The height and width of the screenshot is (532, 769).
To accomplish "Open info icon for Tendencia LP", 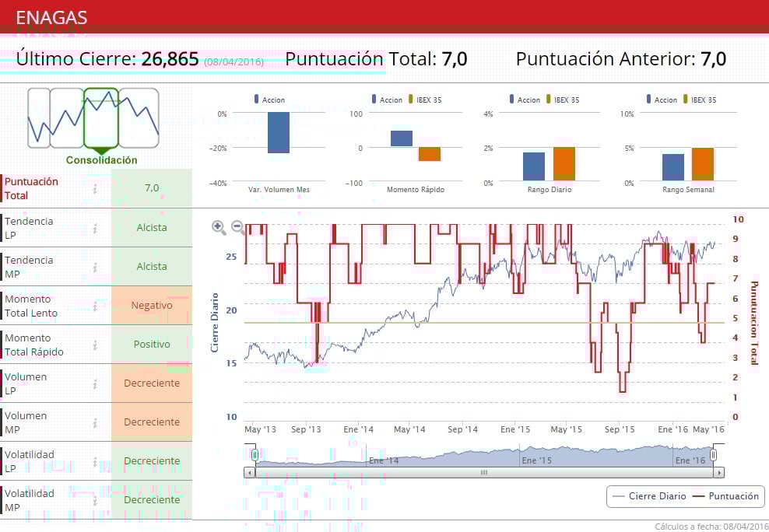I will click(95, 229).
